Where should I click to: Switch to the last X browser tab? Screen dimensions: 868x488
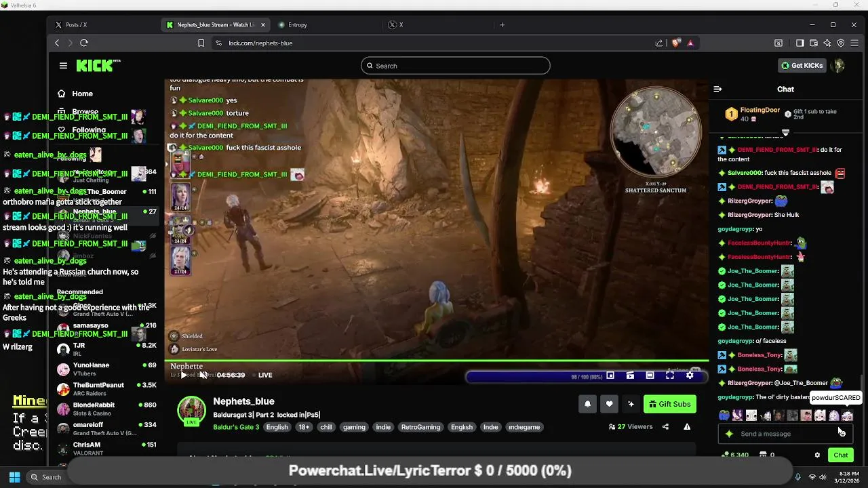(437, 24)
